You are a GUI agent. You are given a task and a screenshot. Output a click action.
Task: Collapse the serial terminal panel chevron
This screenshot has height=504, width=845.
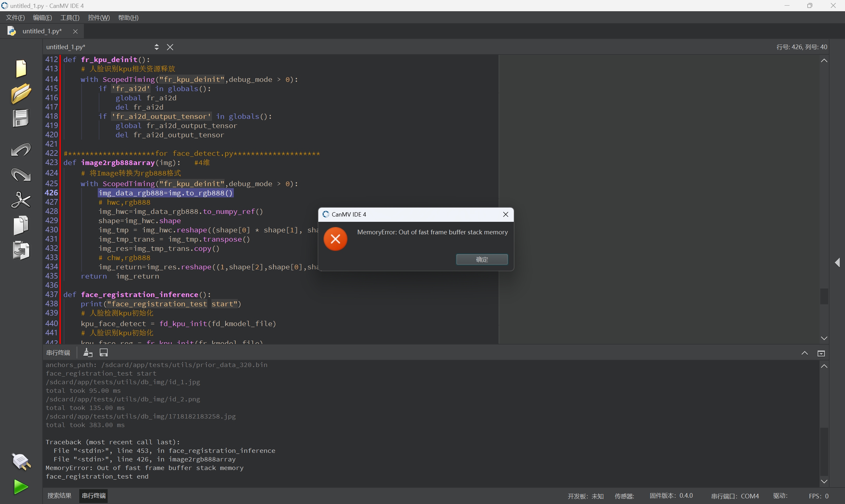click(x=805, y=353)
